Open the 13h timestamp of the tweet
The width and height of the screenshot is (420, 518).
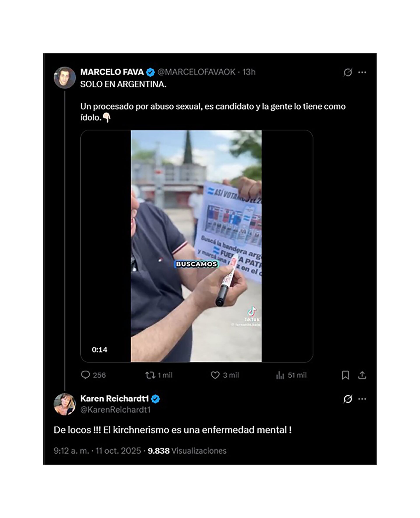click(249, 72)
